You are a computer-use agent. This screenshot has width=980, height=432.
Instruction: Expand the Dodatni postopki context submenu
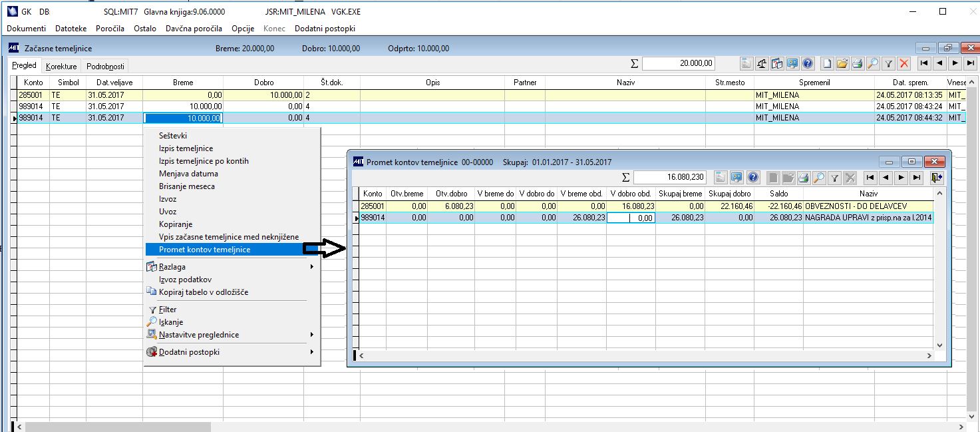point(311,352)
